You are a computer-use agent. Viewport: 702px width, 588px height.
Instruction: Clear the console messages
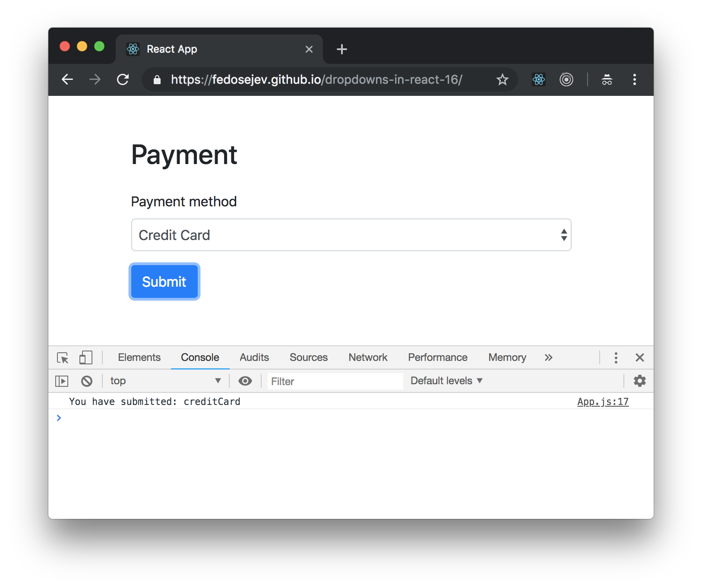click(87, 381)
